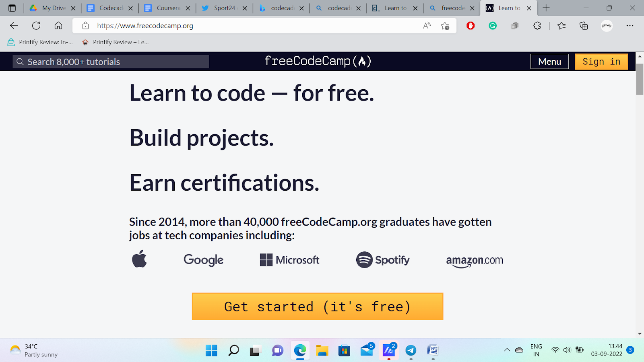
Task: Refresh the freeCodeCamp page
Action: pyautogui.click(x=36, y=26)
